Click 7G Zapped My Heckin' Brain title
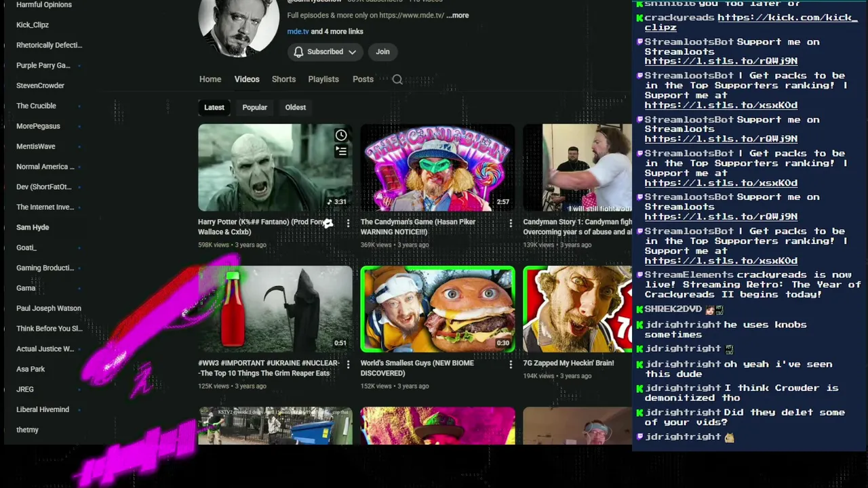868x488 pixels. 568,363
